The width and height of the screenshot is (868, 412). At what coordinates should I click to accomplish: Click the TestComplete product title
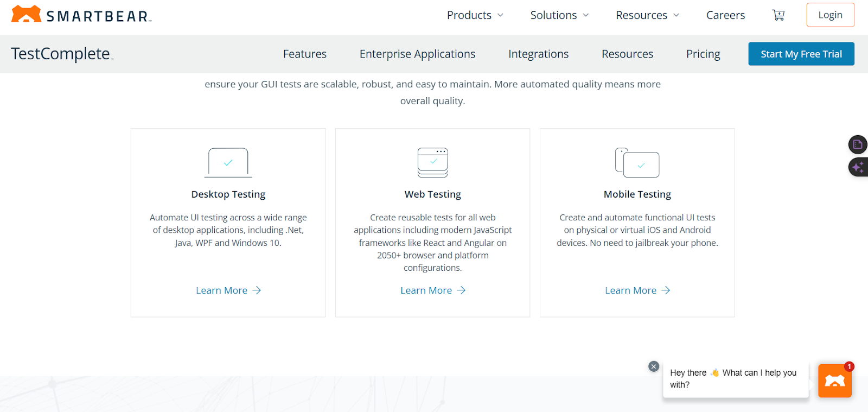click(x=62, y=54)
